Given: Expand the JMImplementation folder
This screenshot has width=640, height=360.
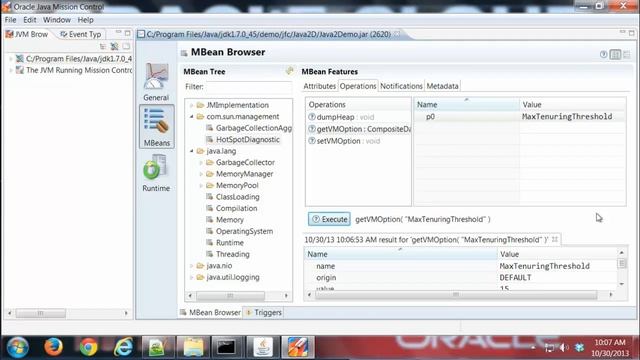Looking at the screenshot, I should pos(191,105).
